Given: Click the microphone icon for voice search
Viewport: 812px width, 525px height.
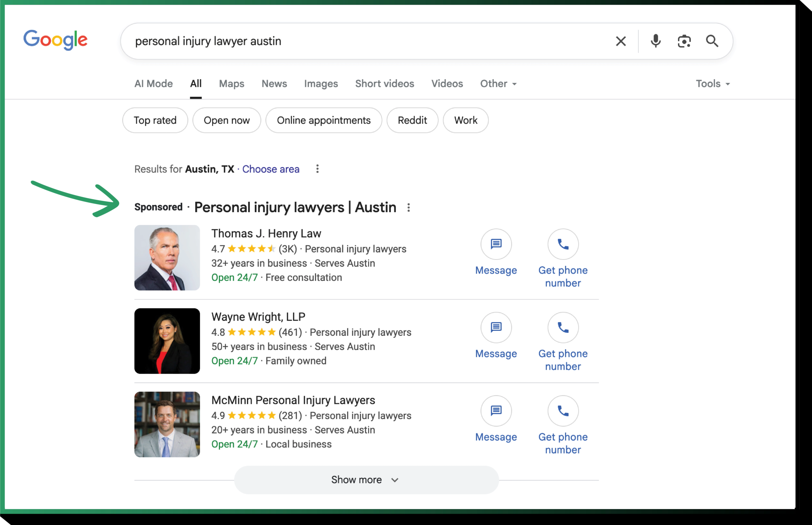Looking at the screenshot, I should 655,41.
